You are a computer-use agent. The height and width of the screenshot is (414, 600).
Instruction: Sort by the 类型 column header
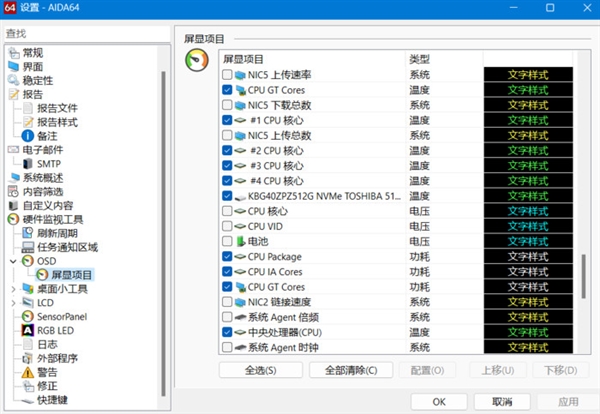pos(444,59)
